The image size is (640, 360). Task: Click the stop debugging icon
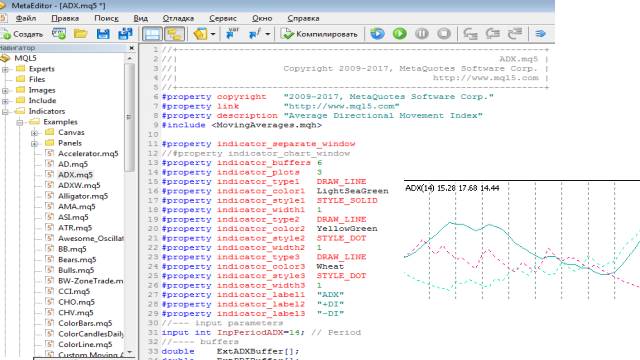[444, 34]
